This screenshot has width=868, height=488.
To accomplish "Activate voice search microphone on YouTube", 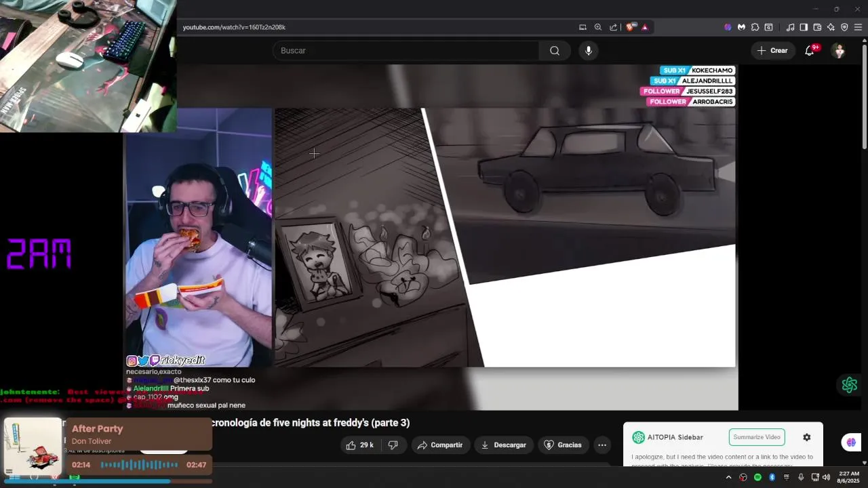I will pyautogui.click(x=589, y=51).
